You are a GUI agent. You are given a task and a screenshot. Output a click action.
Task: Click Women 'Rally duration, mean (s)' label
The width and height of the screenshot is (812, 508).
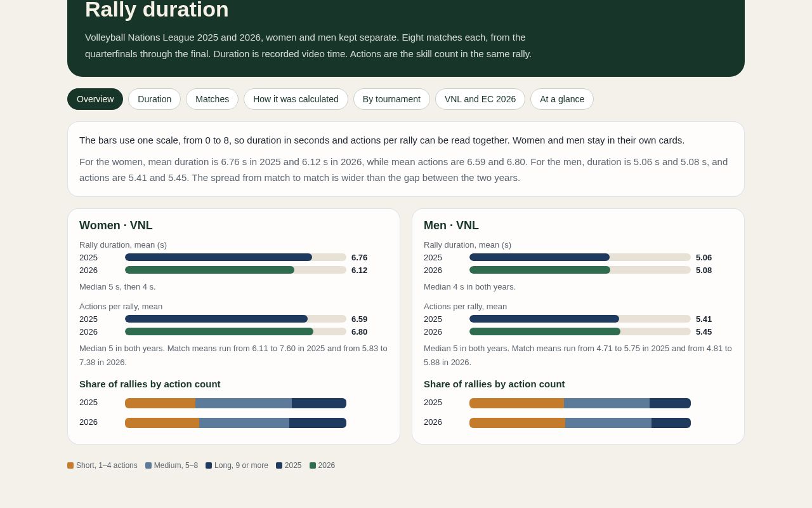123,245
